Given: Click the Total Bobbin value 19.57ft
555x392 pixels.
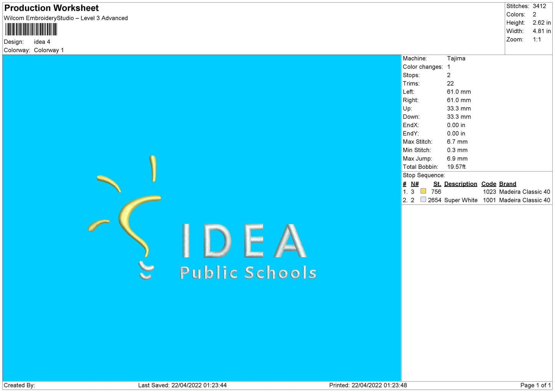Looking at the screenshot, I should 456,167.
